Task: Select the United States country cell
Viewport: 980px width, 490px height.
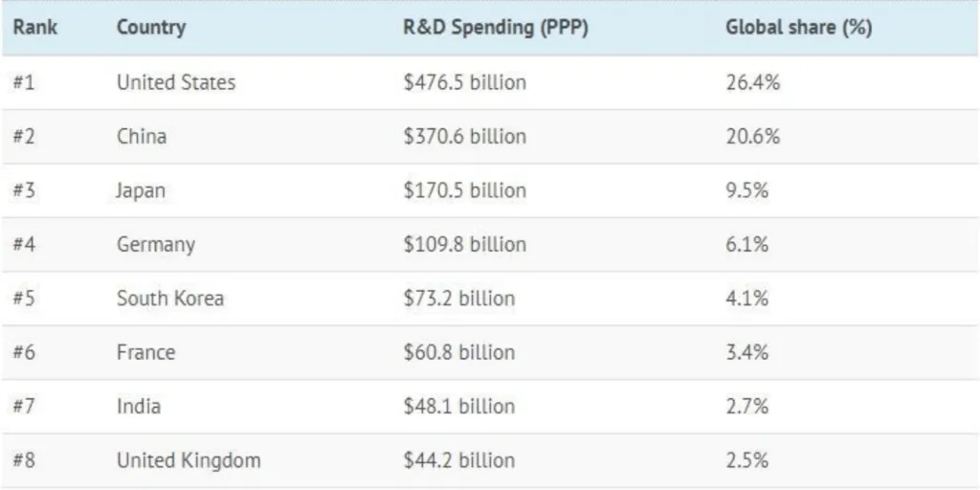Action: tap(176, 82)
